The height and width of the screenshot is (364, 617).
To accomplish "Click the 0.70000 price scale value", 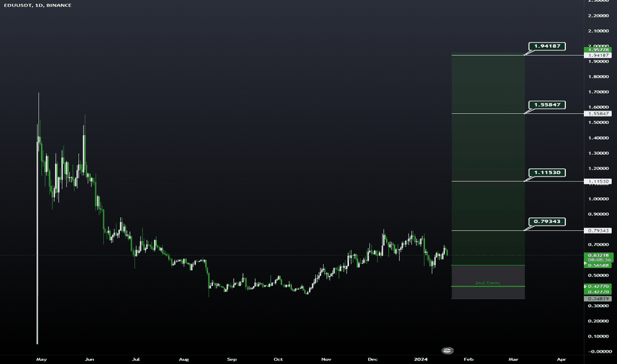I will pyautogui.click(x=598, y=245).
